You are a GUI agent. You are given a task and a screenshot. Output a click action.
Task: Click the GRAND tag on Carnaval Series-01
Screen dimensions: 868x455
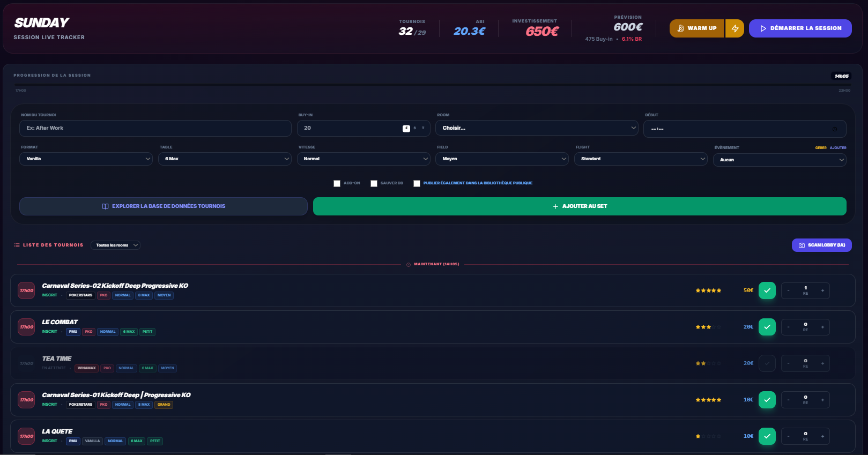tap(164, 405)
